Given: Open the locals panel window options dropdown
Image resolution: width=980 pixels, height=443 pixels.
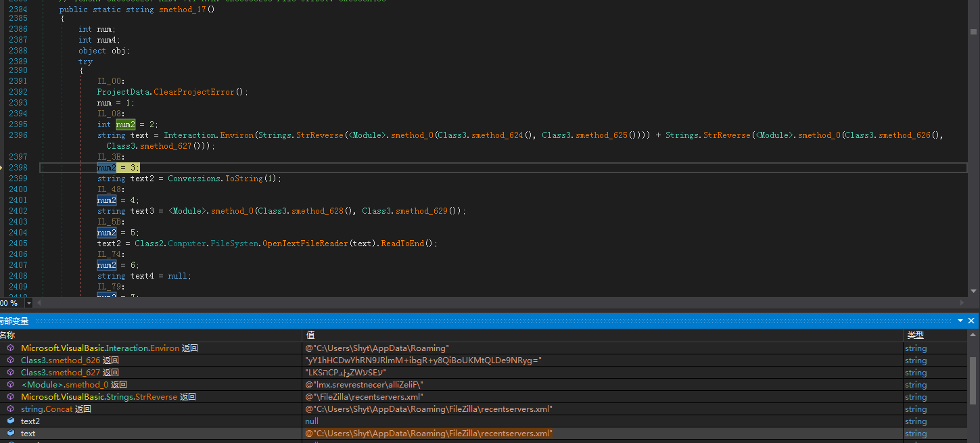Looking at the screenshot, I should click(x=960, y=321).
